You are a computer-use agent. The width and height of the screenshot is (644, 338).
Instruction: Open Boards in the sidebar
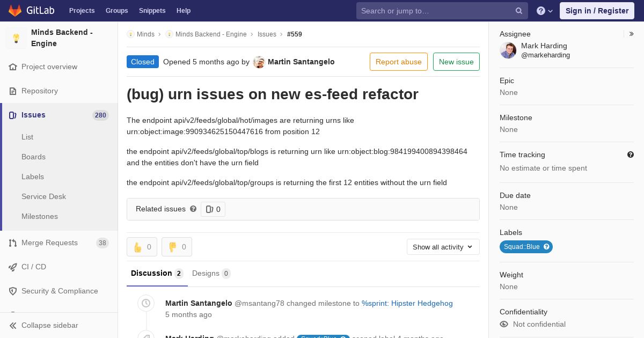tap(33, 157)
